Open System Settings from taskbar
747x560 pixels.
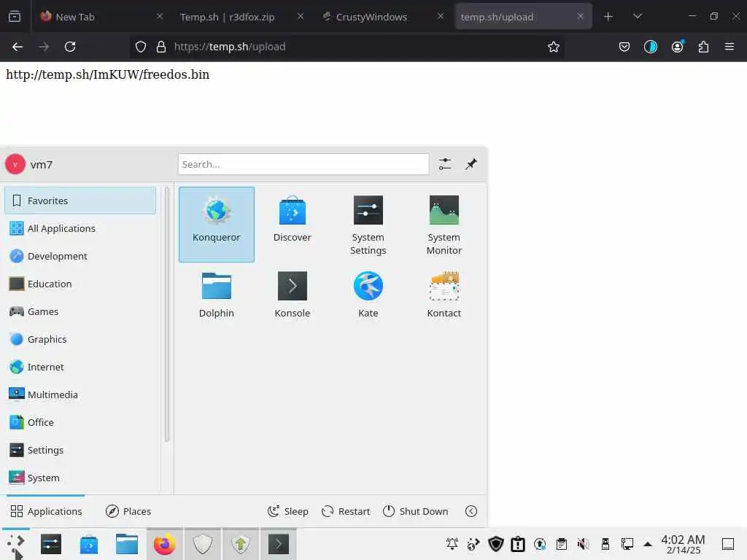(x=50, y=544)
